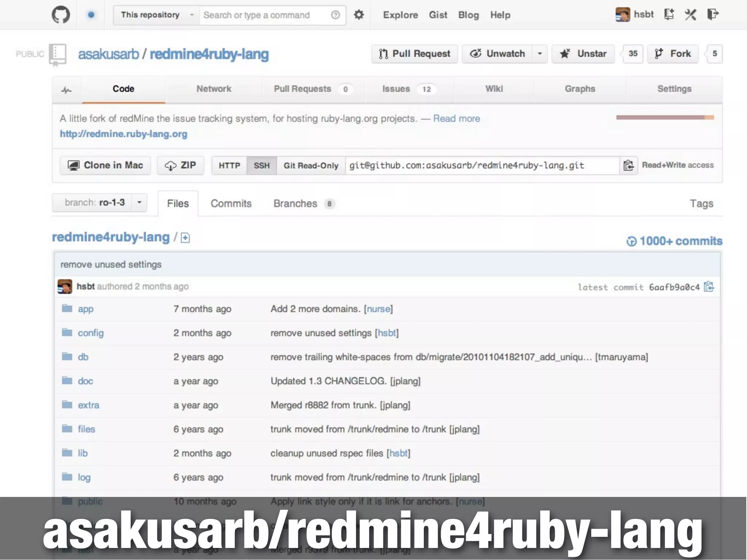Screen dimensions: 747x560
Task: Open the Pull Requests tab
Action: 313,89
